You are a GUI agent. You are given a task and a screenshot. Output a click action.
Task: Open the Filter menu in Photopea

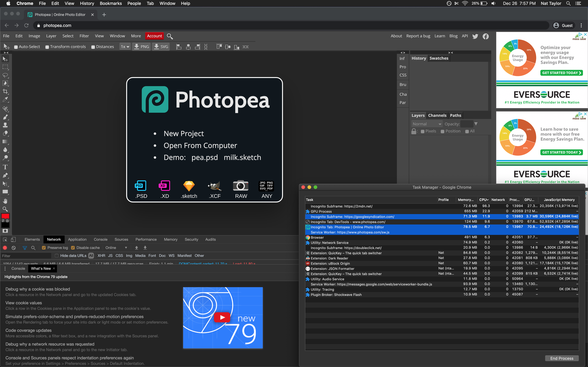click(84, 36)
